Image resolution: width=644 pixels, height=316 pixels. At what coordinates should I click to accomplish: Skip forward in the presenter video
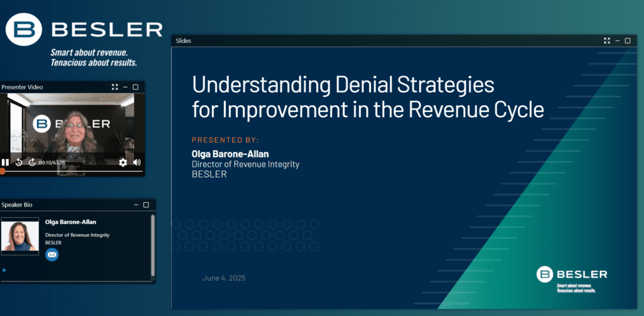tap(31, 162)
